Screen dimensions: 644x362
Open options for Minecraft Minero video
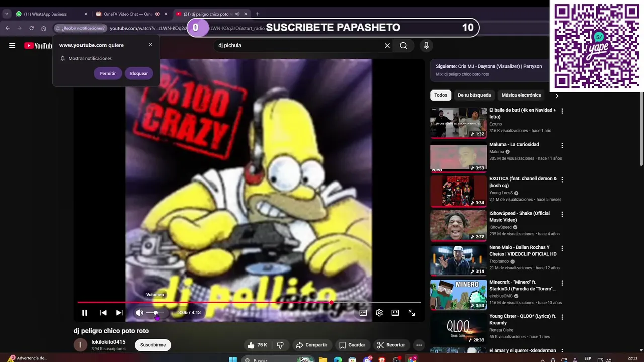pos(562,283)
